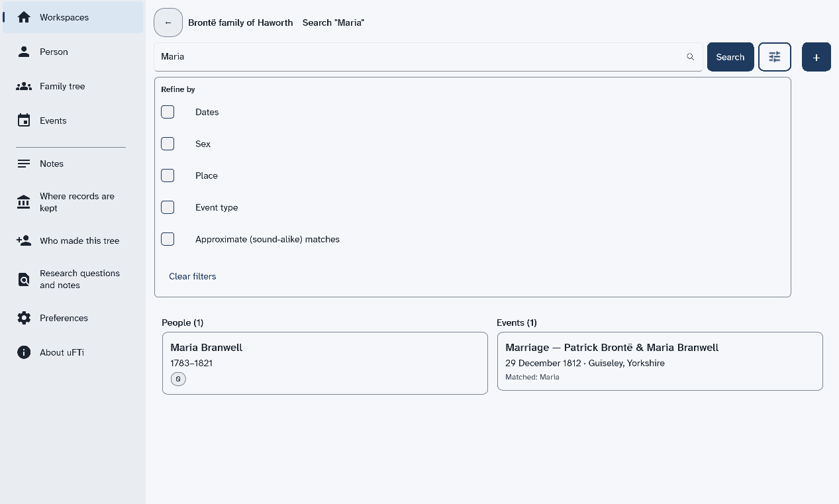The image size is (839, 504).
Task: Click the Matched: Maria text
Action: [x=532, y=377]
